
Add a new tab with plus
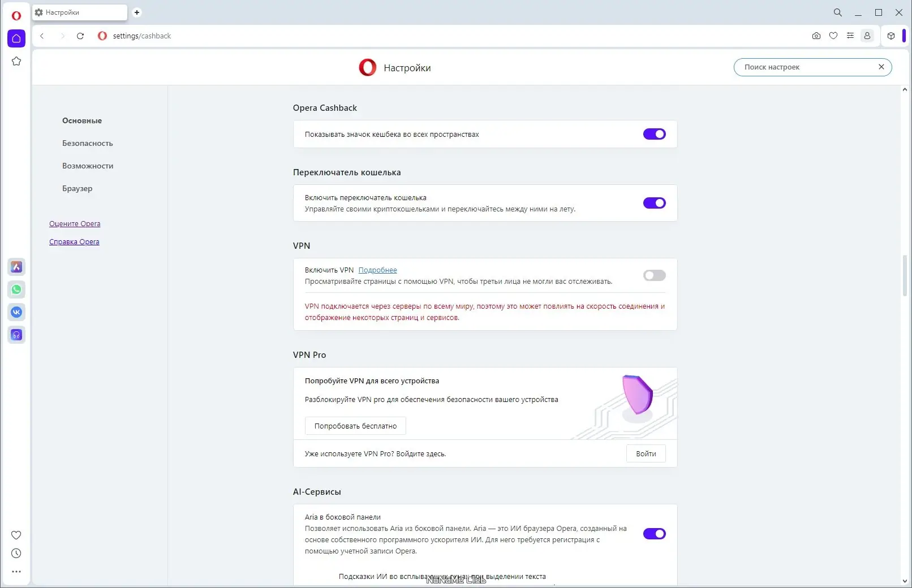(137, 12)
